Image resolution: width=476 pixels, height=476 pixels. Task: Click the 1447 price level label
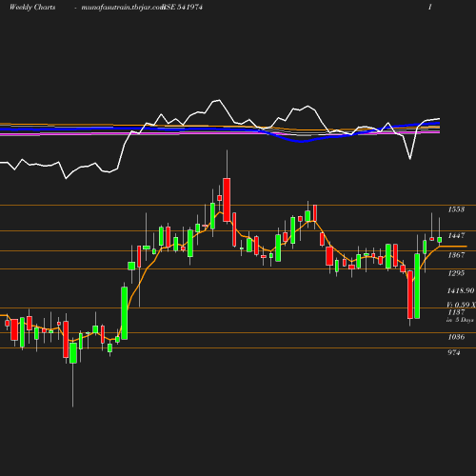(x=456, y=235)
